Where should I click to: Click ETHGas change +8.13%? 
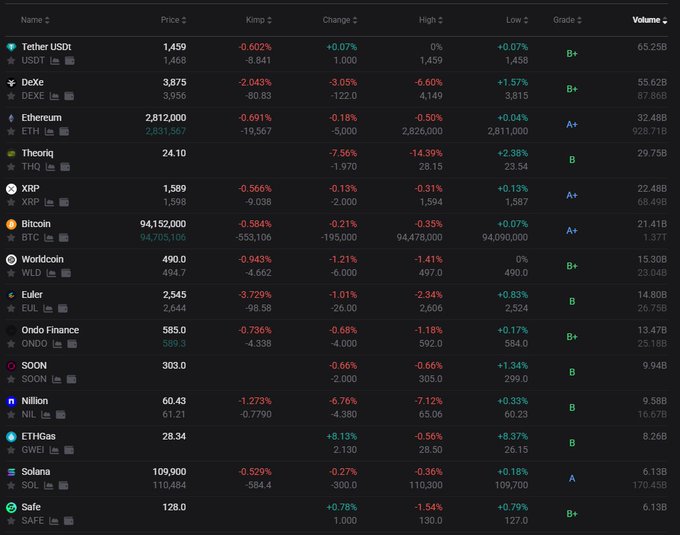(342, 437)
